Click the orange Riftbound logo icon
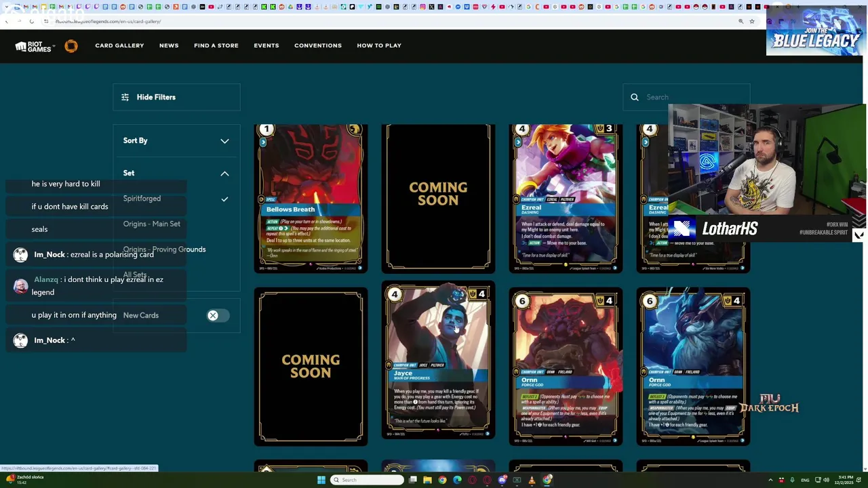Viewport: 868px width, 488px height. click(71, 46)
